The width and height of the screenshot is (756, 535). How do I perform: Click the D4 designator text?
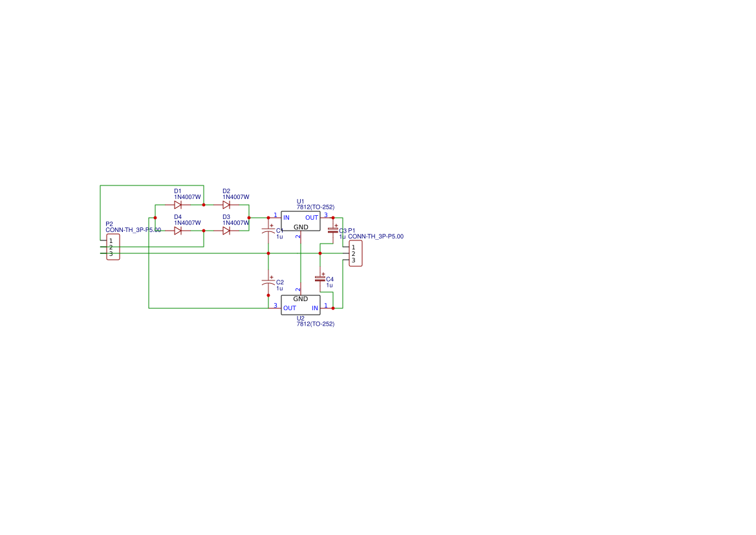(178, 217)
